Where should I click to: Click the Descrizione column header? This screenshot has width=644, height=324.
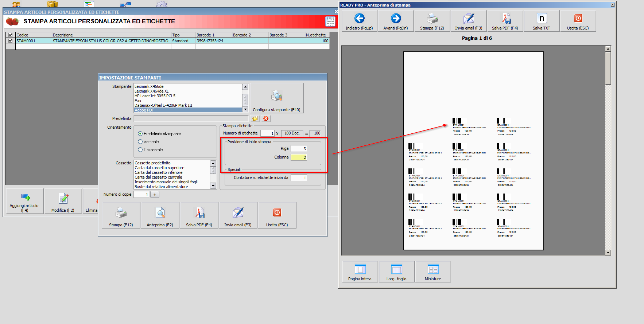coord(112,35)
